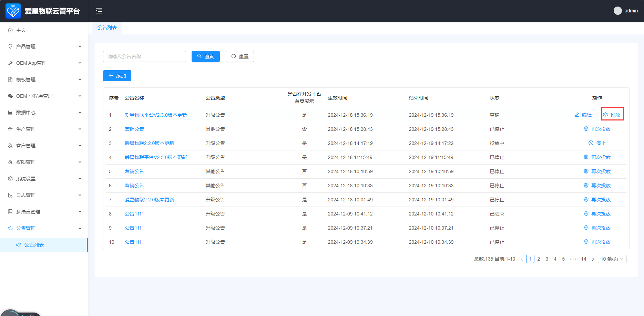
Task: Click the 生产管理 bank icon
Action: [x=10, y=129]
